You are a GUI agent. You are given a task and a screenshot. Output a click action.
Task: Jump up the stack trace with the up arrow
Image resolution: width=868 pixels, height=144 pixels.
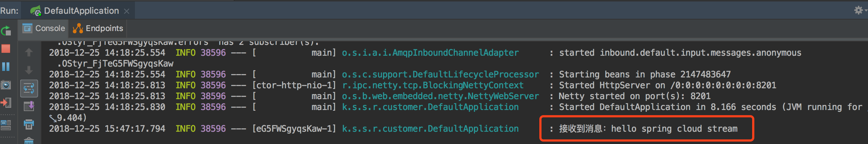pos(29,52)
